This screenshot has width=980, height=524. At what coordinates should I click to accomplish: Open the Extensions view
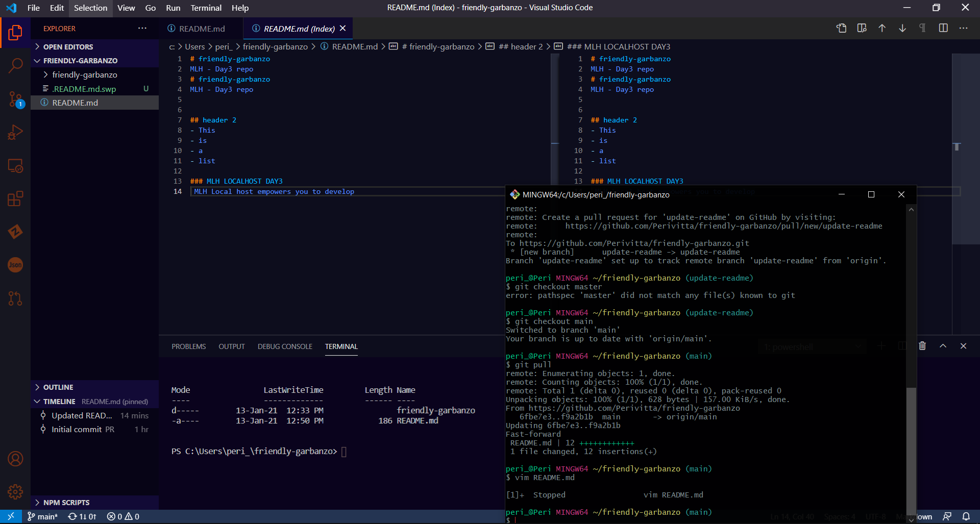tap(15, 198)
